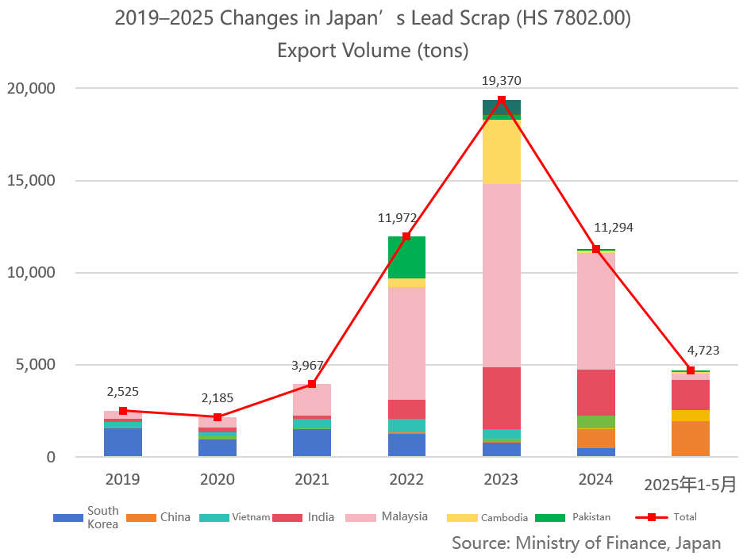Click the 'Source: Ministry of Finance, Japan' note

pos(587,543)
